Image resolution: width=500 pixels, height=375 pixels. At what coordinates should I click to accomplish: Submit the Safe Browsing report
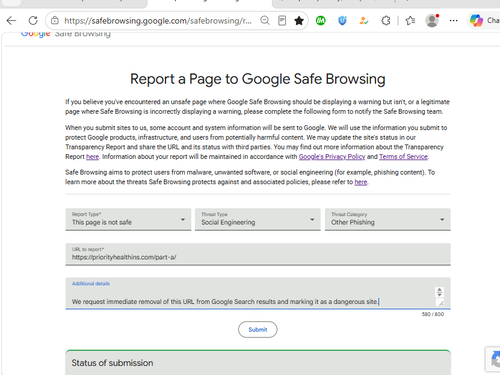click(258, 329)
